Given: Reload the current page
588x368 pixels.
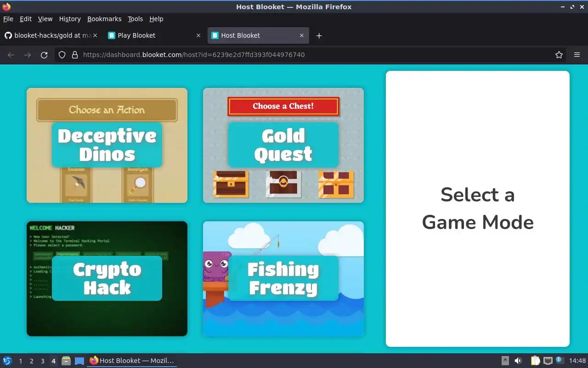Looking at the screenshot, I should [44, 55].
